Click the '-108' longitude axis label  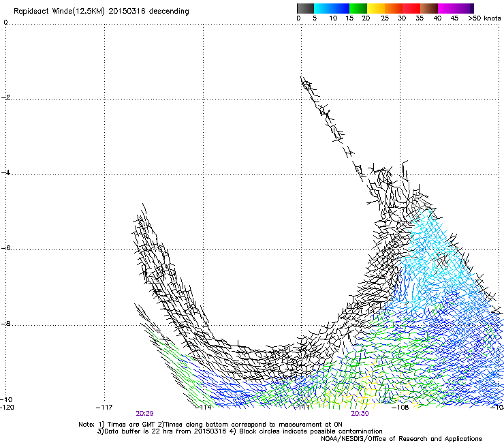pyautogui.click(x=400, y=408)
